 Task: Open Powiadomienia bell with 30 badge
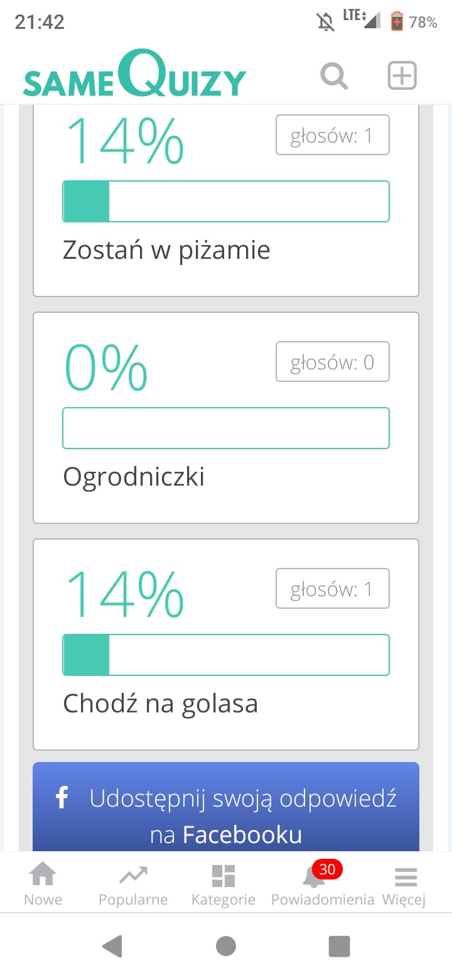click(322, 883)
